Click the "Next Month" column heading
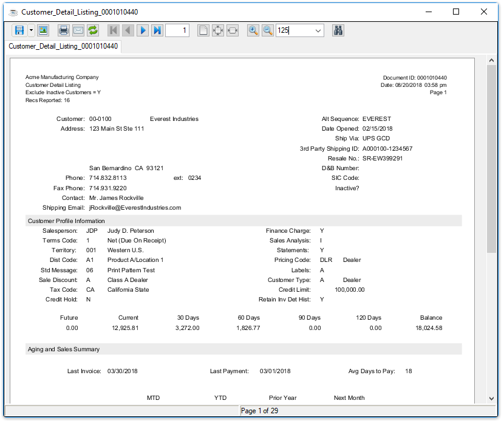The height and width of the screenshot is (423, 504). click(349, 398)
